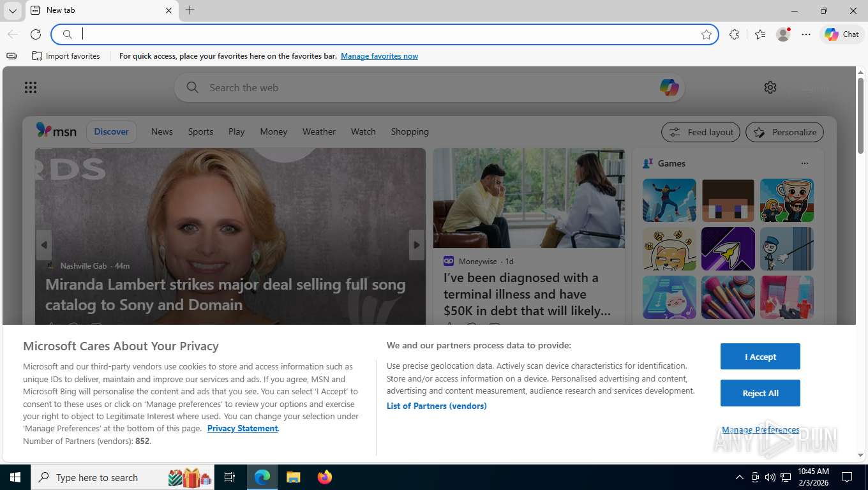
Task: Select the News tab
Action: [162, 131]
